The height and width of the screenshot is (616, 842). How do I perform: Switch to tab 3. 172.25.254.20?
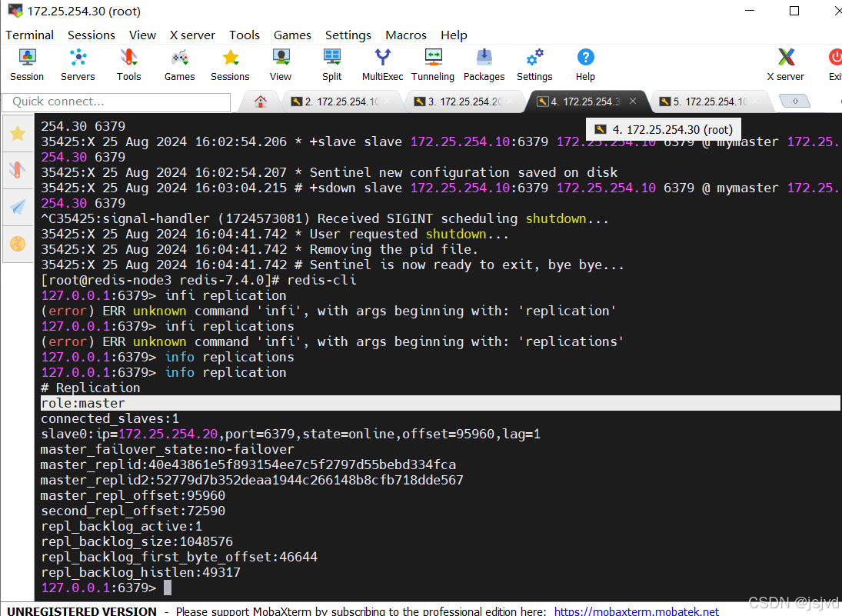point(464,102)
